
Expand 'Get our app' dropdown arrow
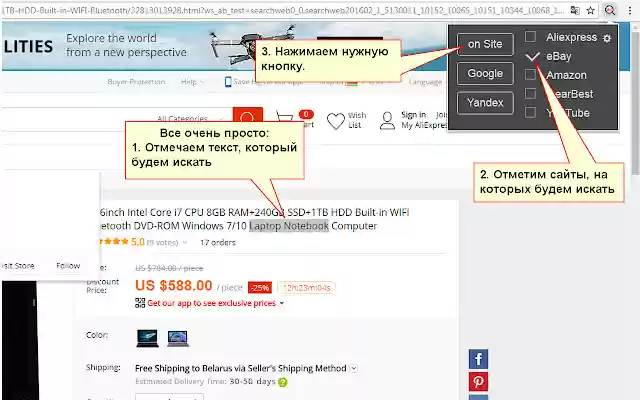282,303
